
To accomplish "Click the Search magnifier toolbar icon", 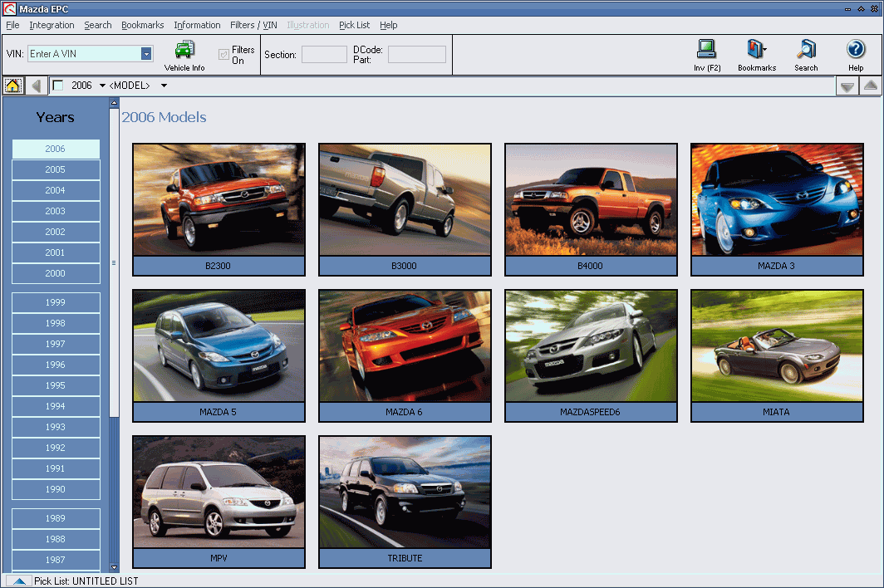I will click(x=806, y=49).
